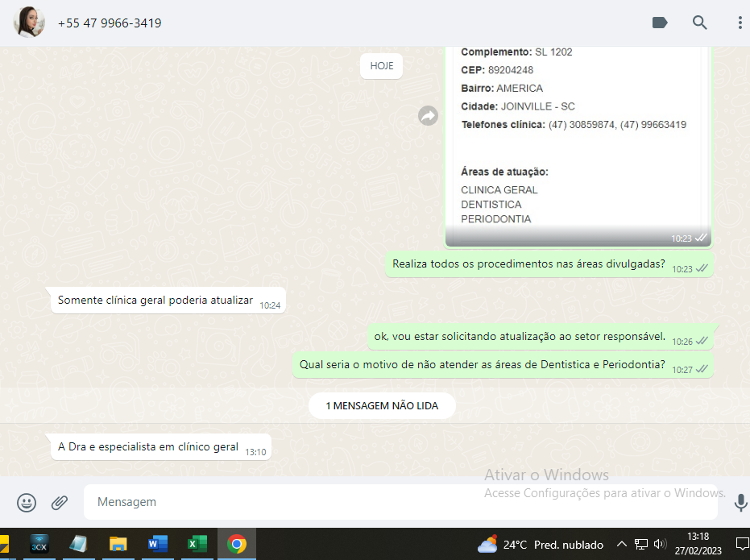
Task: Open the three-dot chat menu
Action: (740, 23)
